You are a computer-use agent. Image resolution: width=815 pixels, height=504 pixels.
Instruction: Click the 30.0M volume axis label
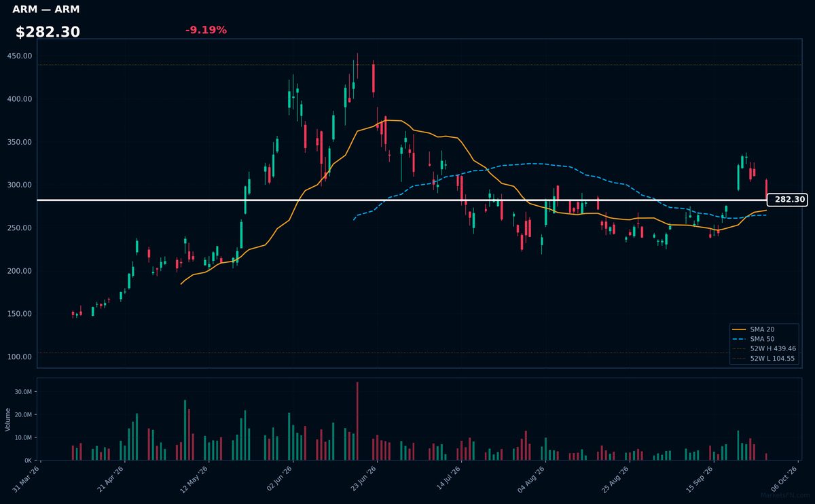coord(23,392)
